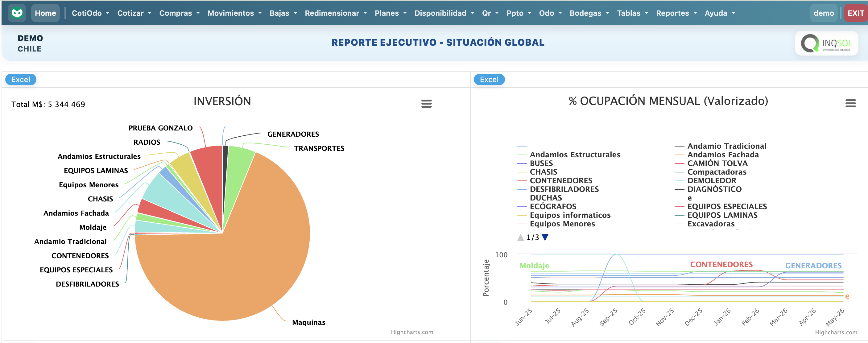Open the Tablas menu

coord(632,13)
